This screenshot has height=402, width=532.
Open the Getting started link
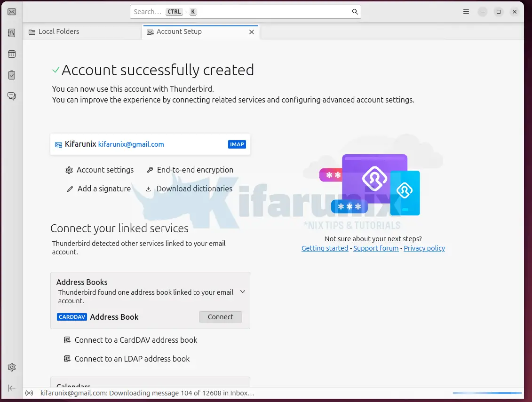click(325, 248)
